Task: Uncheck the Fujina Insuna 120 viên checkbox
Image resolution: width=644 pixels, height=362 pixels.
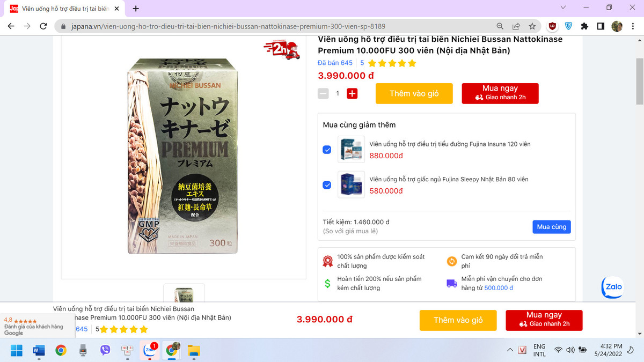Action: click(x=327, y=150)
